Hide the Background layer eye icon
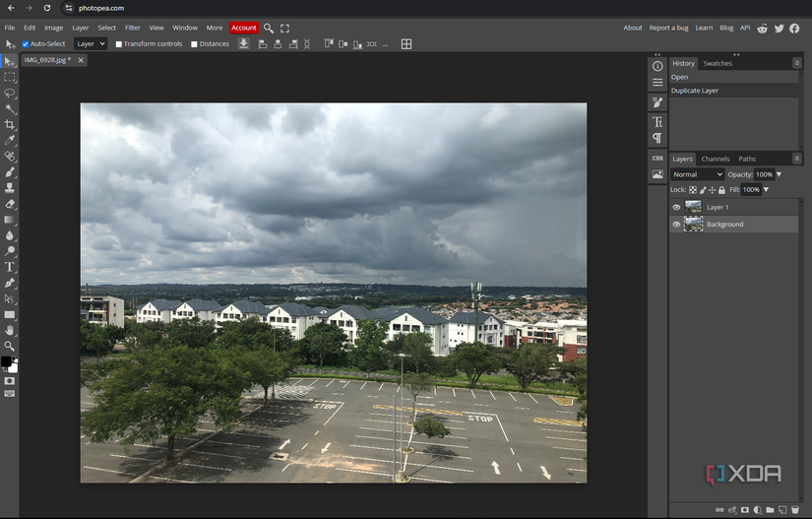Screen dimensions: 812x519 (x=676, y=225)
